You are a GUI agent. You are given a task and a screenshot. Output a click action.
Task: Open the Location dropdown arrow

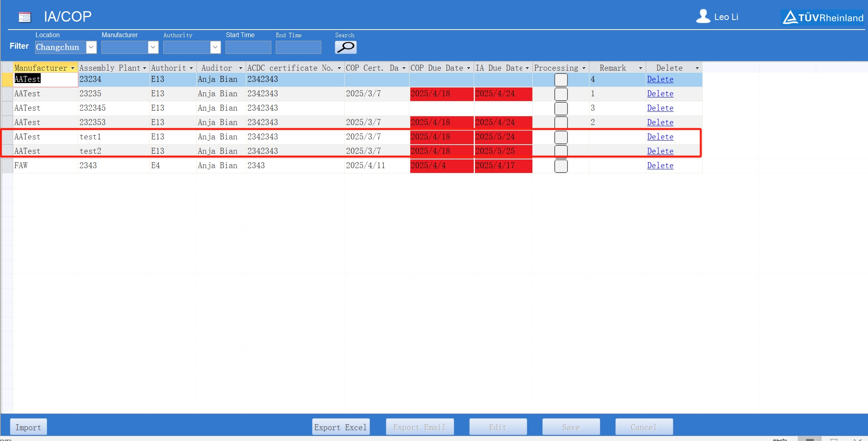tap(91, 47)
